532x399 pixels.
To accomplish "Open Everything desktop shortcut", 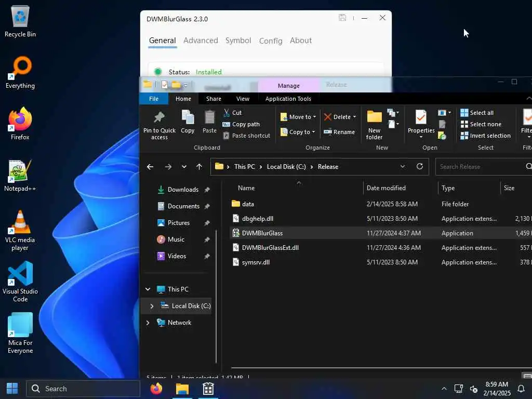I will pyautogui.click(x=20, y=73).
